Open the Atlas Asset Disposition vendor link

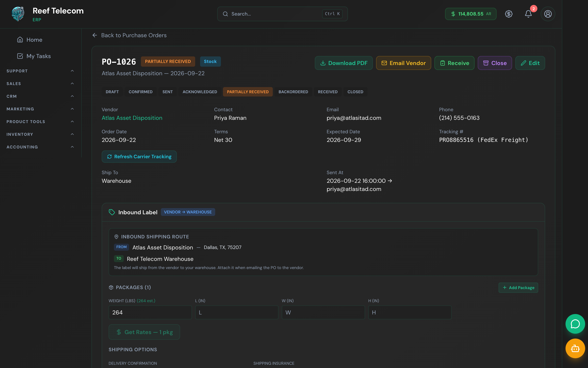(132, 118)
